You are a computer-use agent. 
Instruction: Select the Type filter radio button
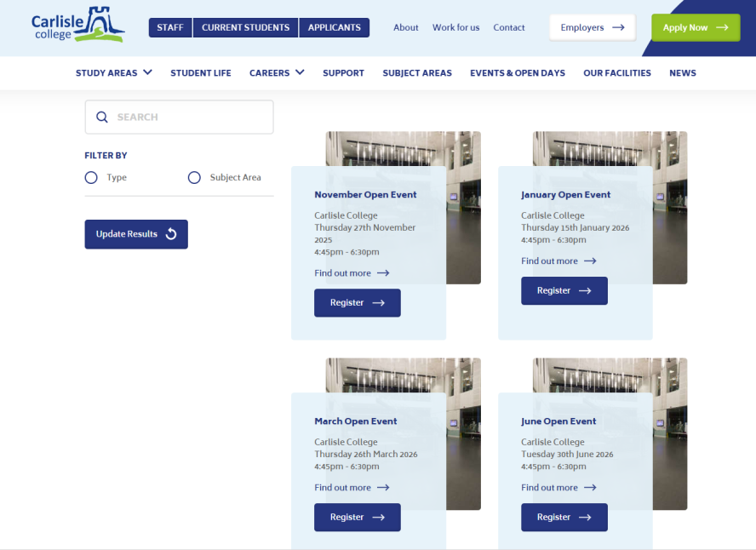coord(91,178)
